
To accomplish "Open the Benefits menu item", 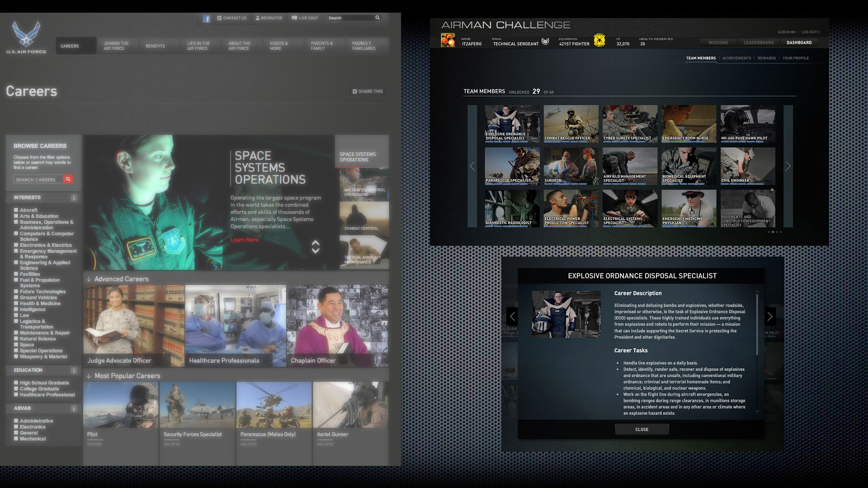I will (x=155, y=46).
